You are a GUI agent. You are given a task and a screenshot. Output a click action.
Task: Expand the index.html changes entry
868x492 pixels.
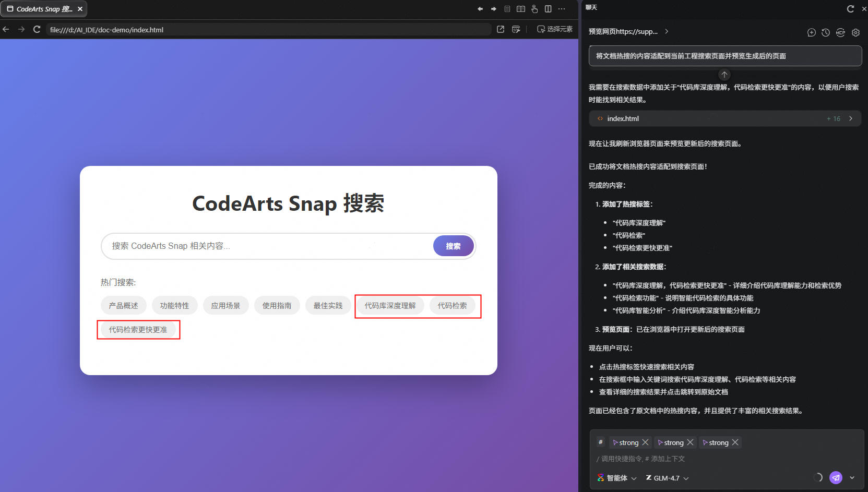pyautogui.click(x=851, y=118)
